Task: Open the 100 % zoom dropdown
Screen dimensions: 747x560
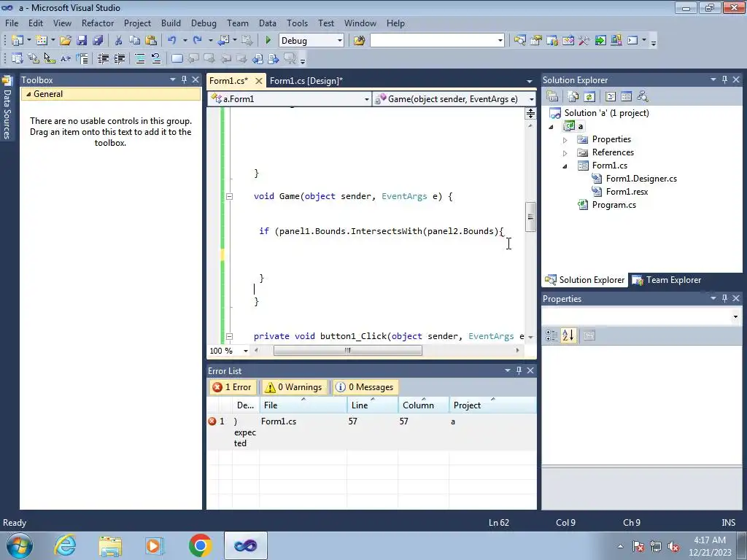Action: coord(246,351)
